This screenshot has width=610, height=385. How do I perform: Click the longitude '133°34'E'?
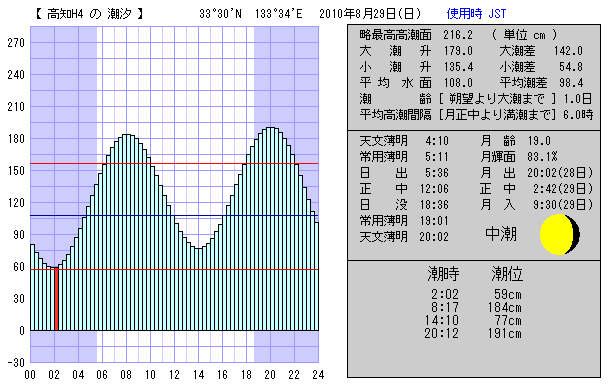pyautogui.click(x=279, y=14)
